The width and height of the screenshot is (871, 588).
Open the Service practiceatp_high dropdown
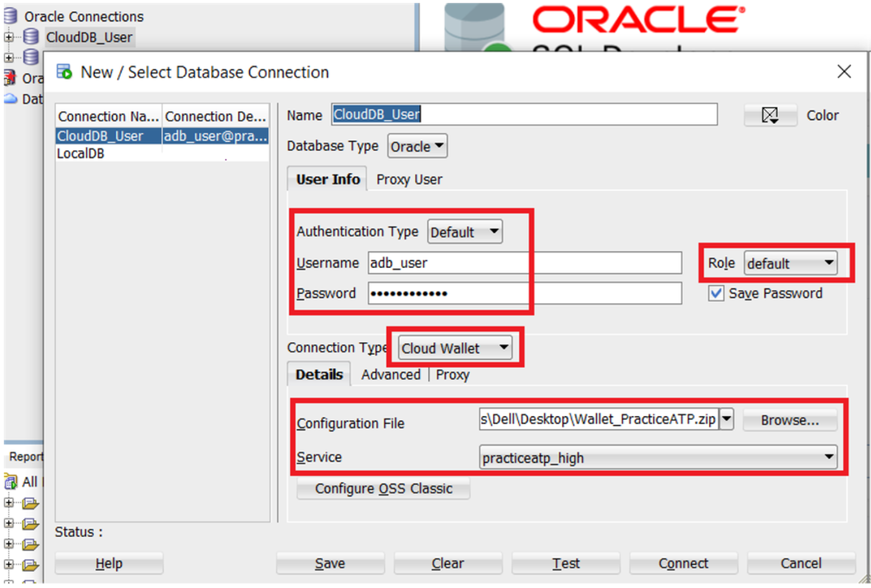click(x=658, y=458)
